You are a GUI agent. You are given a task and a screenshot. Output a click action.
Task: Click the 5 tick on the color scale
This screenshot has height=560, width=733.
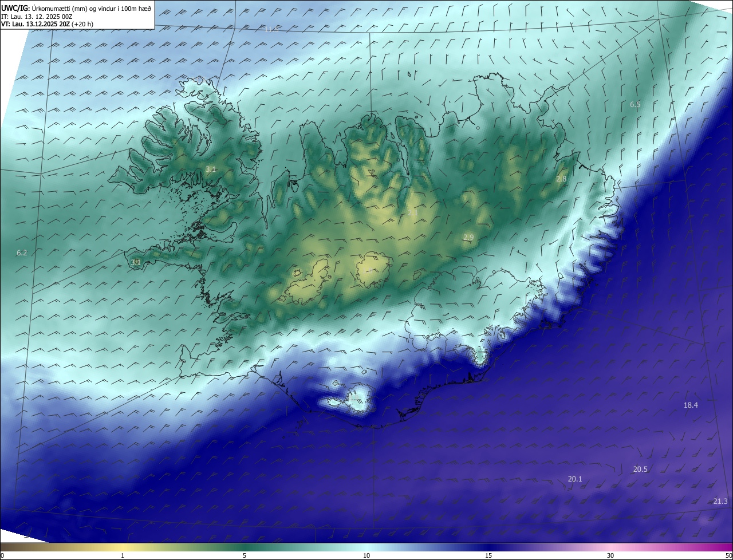tap(245, 555)
